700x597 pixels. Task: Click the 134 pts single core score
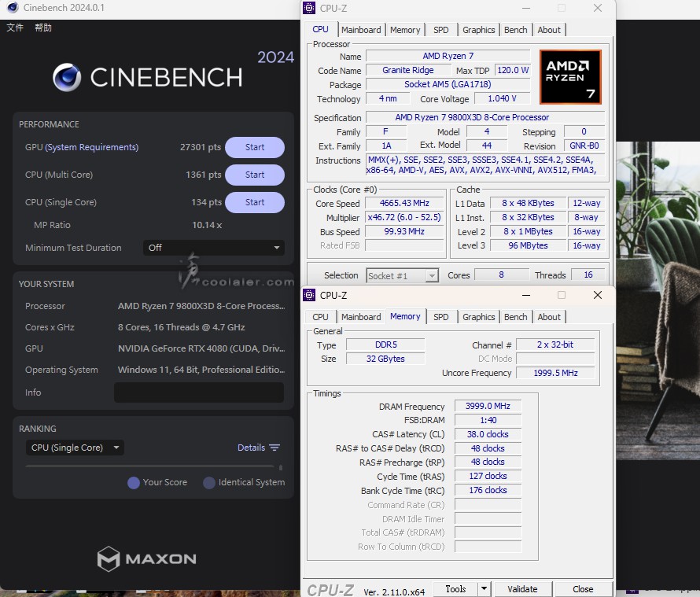[x=206, y=202]
